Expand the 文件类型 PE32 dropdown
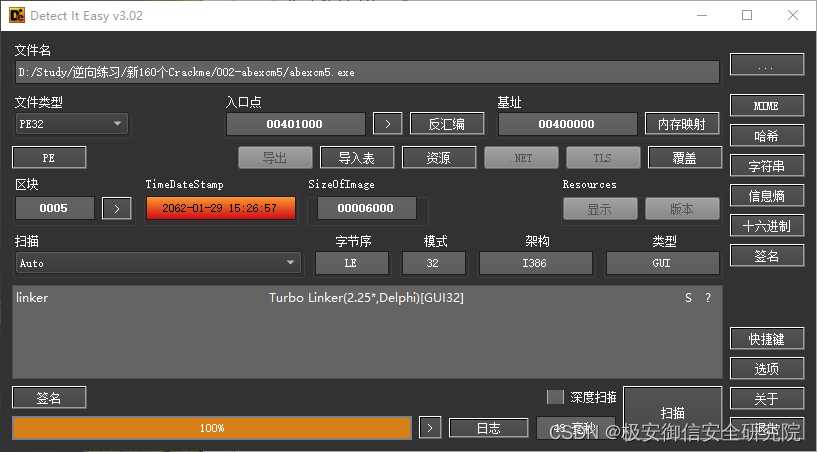The width and height of the screenshot is (817, 452). 71,124
